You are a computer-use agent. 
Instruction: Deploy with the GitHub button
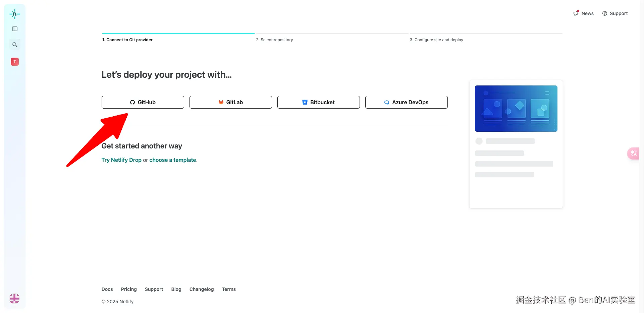[143, 102]
